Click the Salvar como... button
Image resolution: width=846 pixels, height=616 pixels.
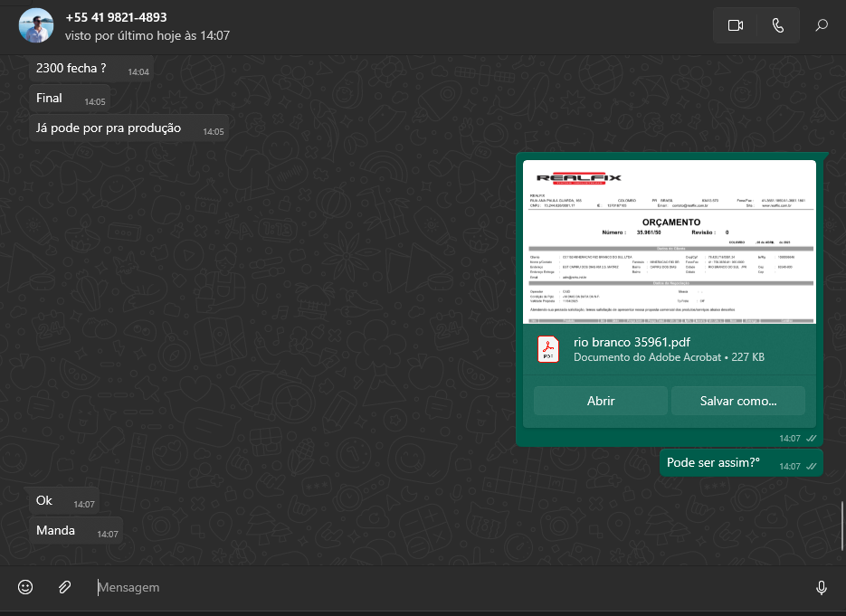tap(737, 401)
